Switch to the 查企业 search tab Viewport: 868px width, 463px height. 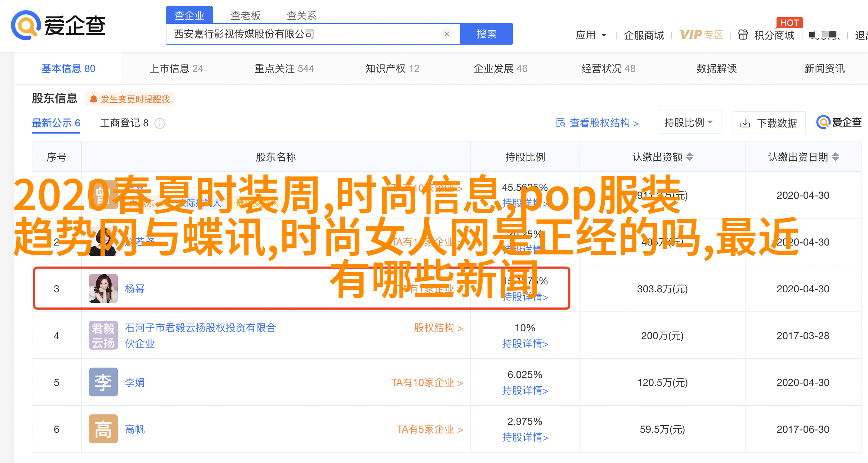click(x=189, y=15)
